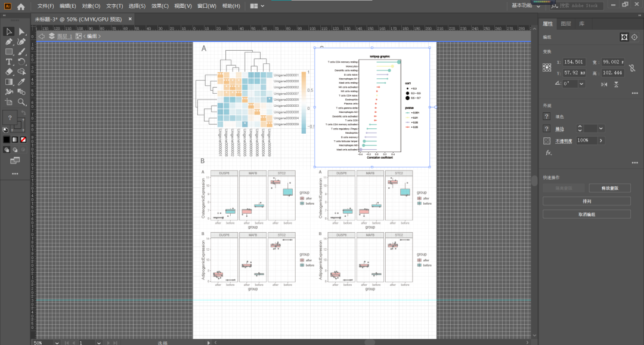
Task: Swap fill and stroke arrows
Action: (x=23, y=113)
